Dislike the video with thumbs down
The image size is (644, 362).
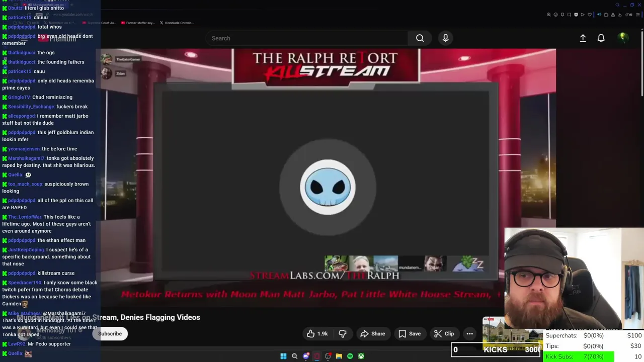[x=343, y=334]
